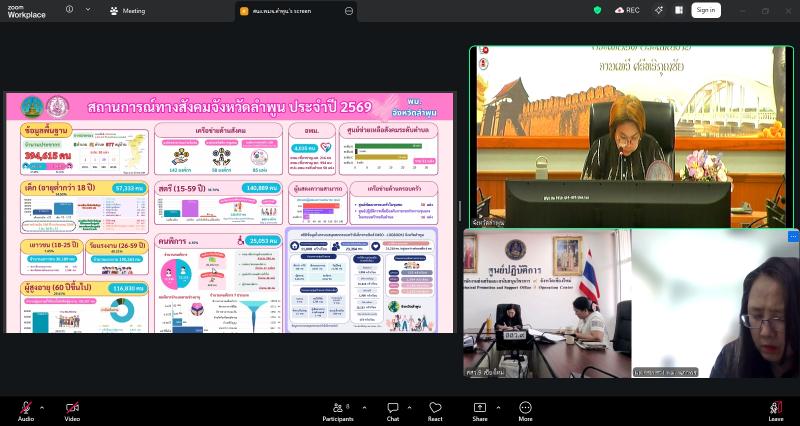Open the React heart menu
800x426 pixels.
point(435,411)
